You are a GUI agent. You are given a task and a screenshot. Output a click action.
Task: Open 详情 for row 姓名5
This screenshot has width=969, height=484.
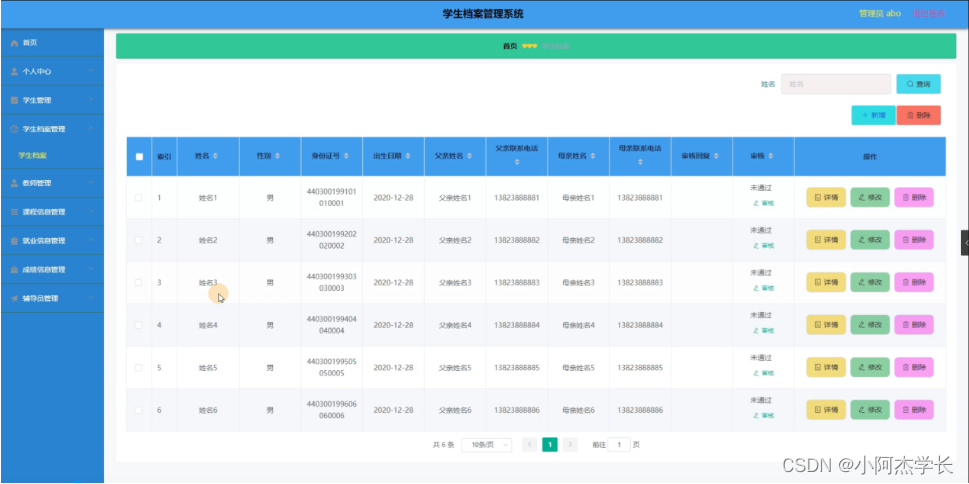pyautogui.click(x=826, y=368)
